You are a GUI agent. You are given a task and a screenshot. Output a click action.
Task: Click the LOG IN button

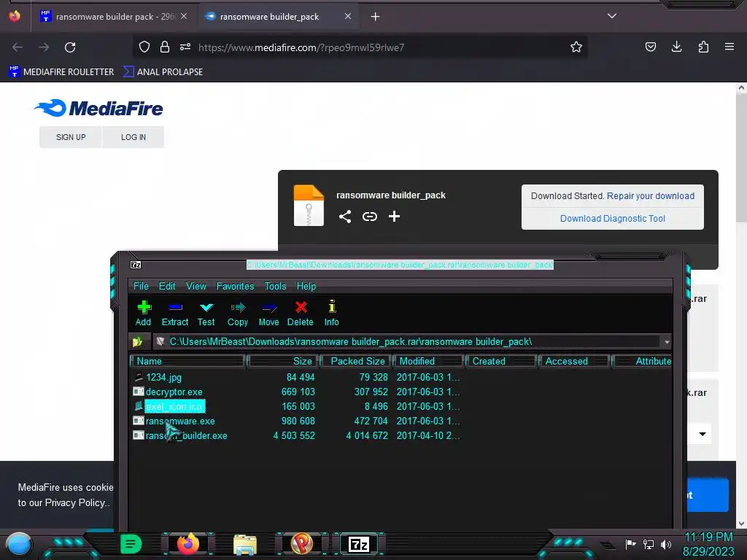133,137
